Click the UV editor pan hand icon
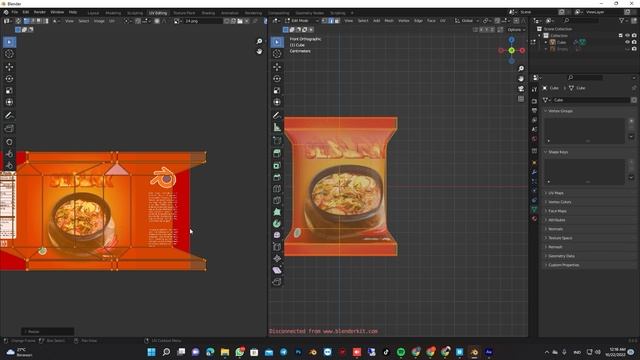 tap(259, 51)
